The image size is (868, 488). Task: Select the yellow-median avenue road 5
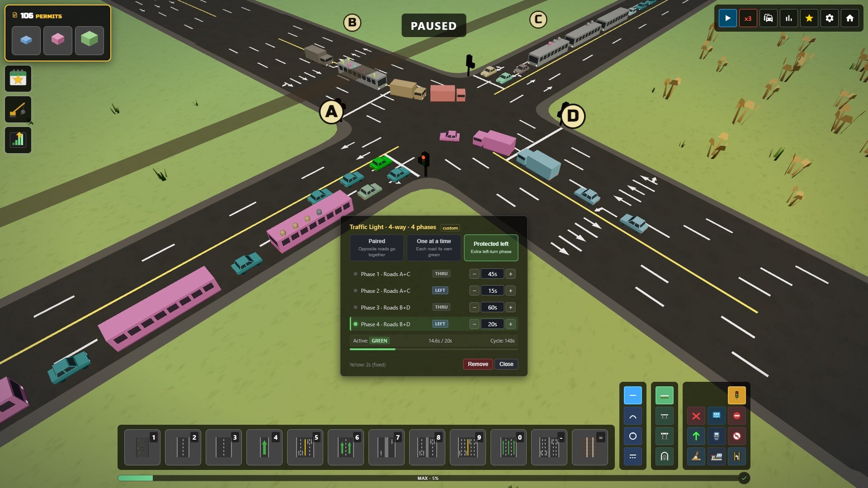[x=305, y=447]
